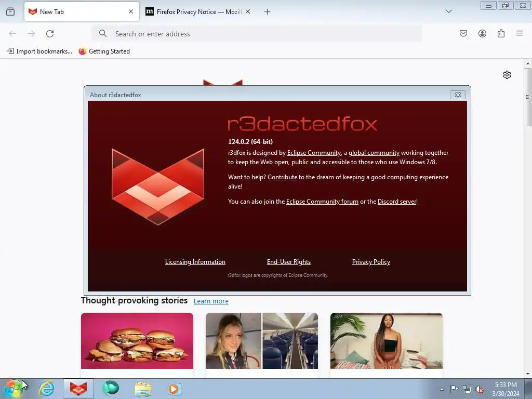Screen dimensions: 532x399
Task: Open the Getting Started bookmark
Action: pyautogui.click(x=104, y=51)
